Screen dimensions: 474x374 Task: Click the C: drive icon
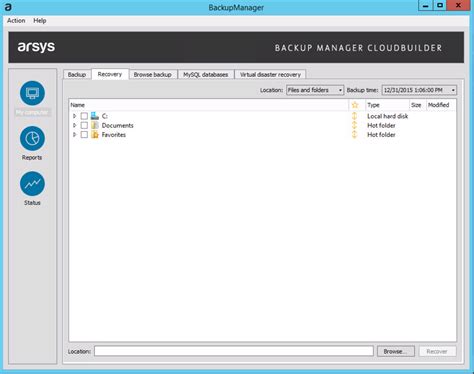pyautogui.click(x=95, y=116)
